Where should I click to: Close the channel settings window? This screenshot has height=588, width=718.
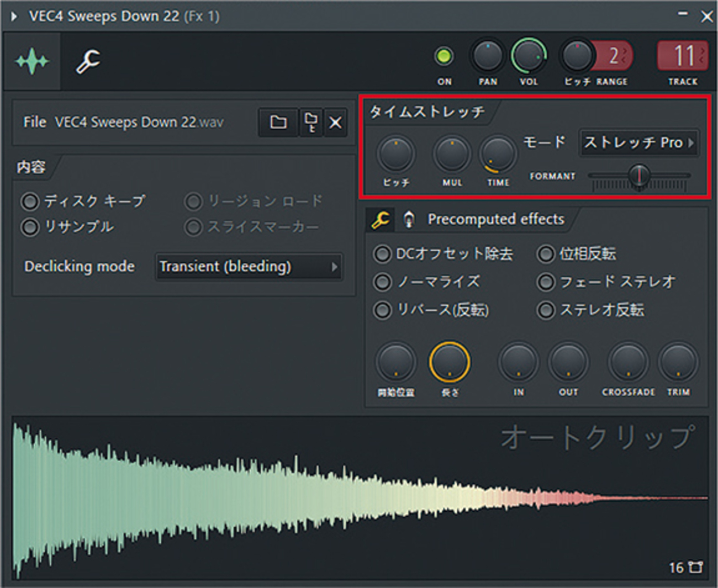click(x=706, y=17)
